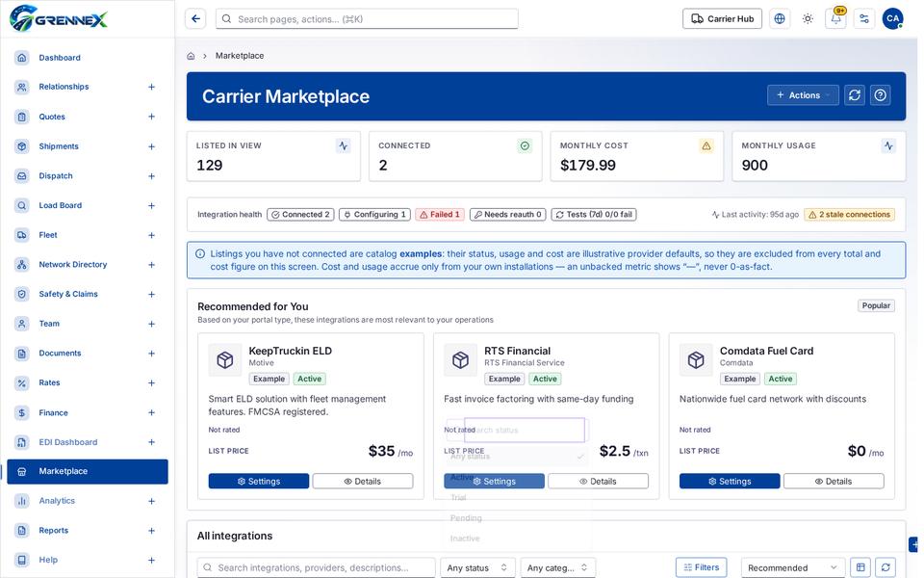
Task: Focus the search pages and actions field
Action: 367,19
